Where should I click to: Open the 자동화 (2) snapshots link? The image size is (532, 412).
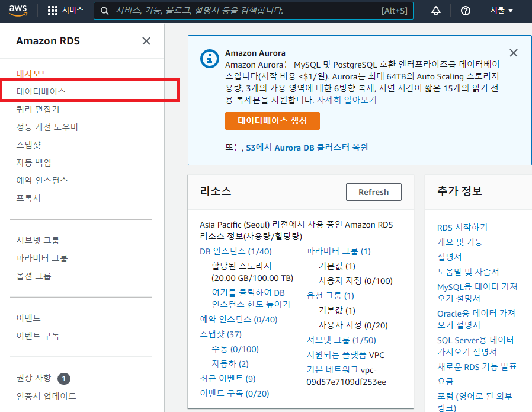[x=230, y=364]
